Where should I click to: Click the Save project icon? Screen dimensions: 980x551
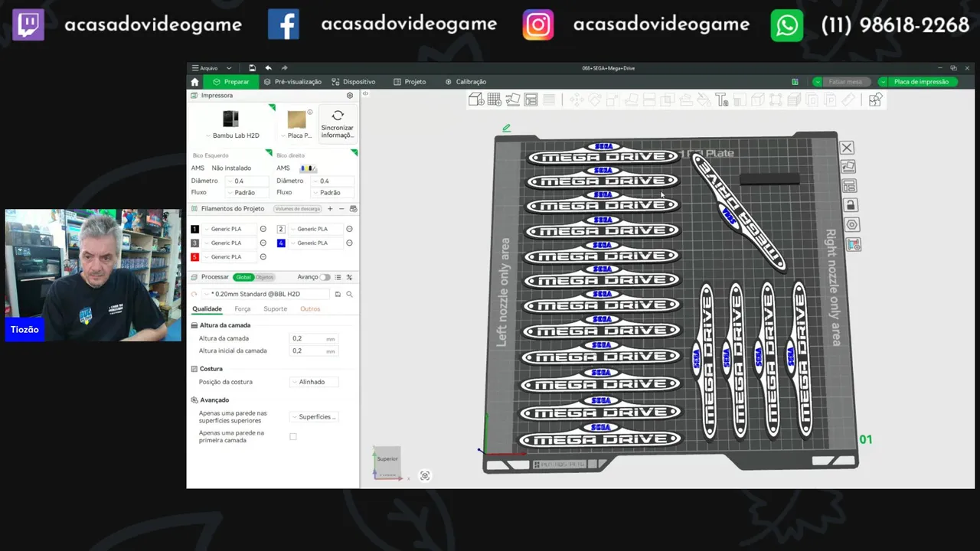click(252, 68)
